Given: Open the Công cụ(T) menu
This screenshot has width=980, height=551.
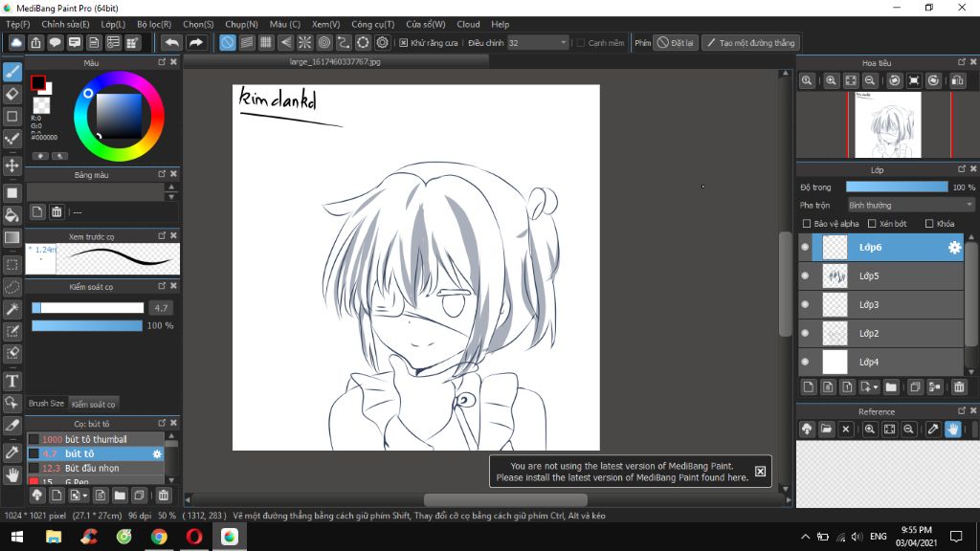Looking at the screenshot, I should click(x=372, y=24).
